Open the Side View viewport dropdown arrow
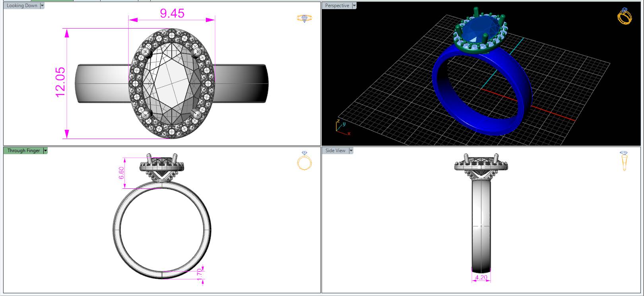 tap(351, 151)
